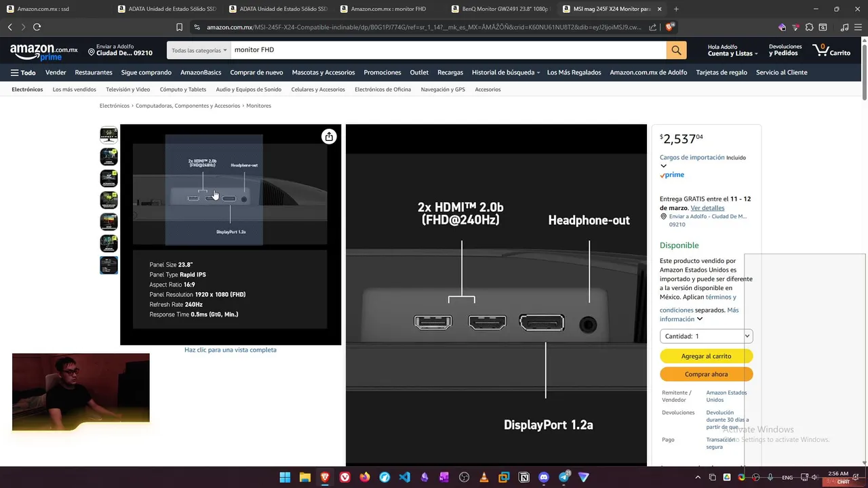The width and height of the screenshot is (868, 488).
Task: Open the Cómputo y Tablets subcategory
Action: 183,89
